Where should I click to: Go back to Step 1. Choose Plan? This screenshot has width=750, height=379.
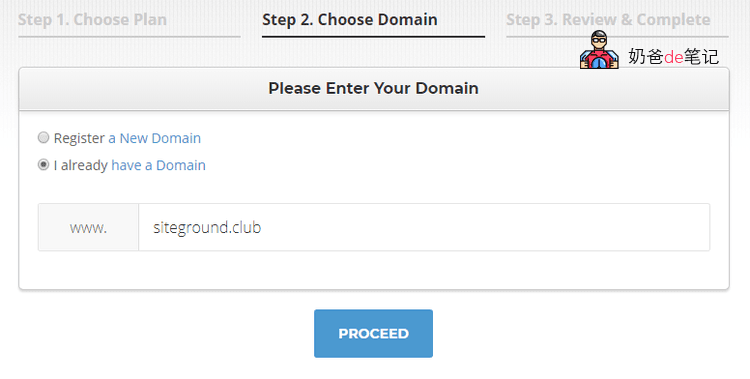tap(92, 20)
